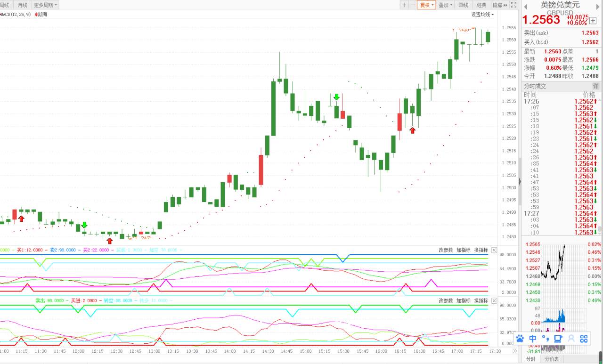
Task: Toggle IME punctuation mode icon
Action: 546,339
